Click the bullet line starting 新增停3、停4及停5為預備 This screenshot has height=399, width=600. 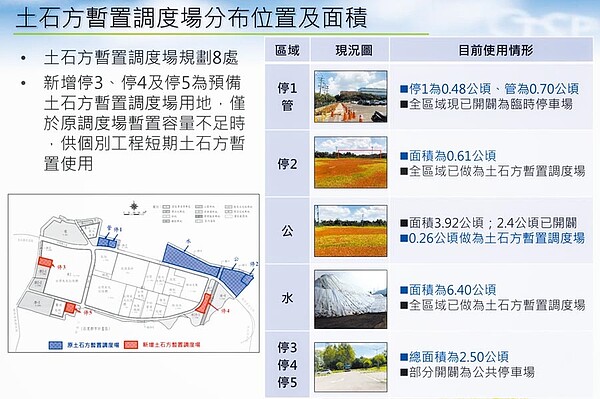coord(142,83)
